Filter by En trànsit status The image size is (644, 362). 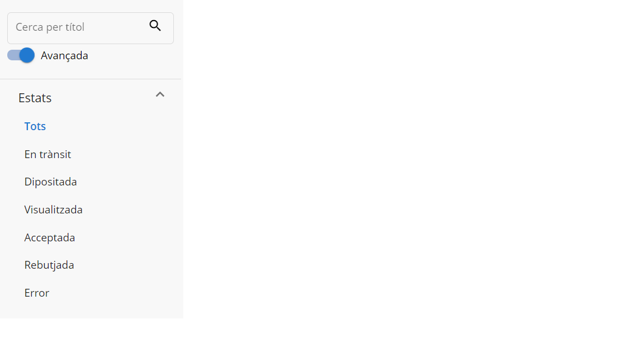(x=48, y=154)
